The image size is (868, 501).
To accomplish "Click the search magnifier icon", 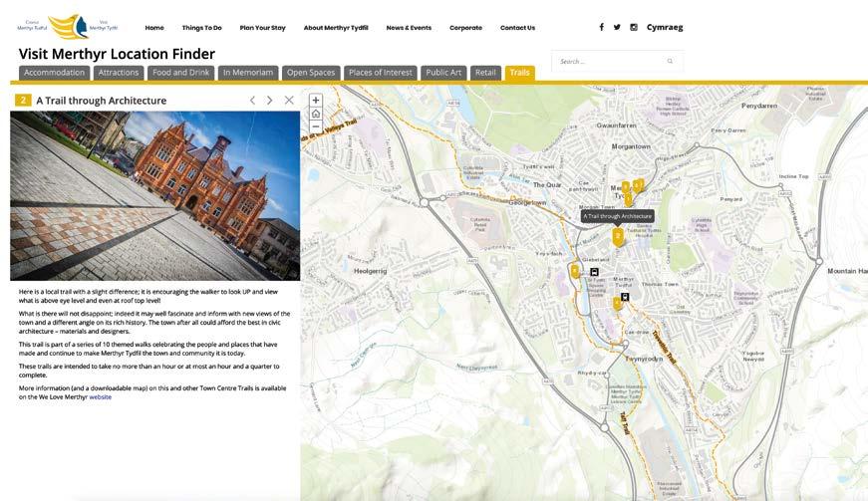I will click(x=670, y=62).
